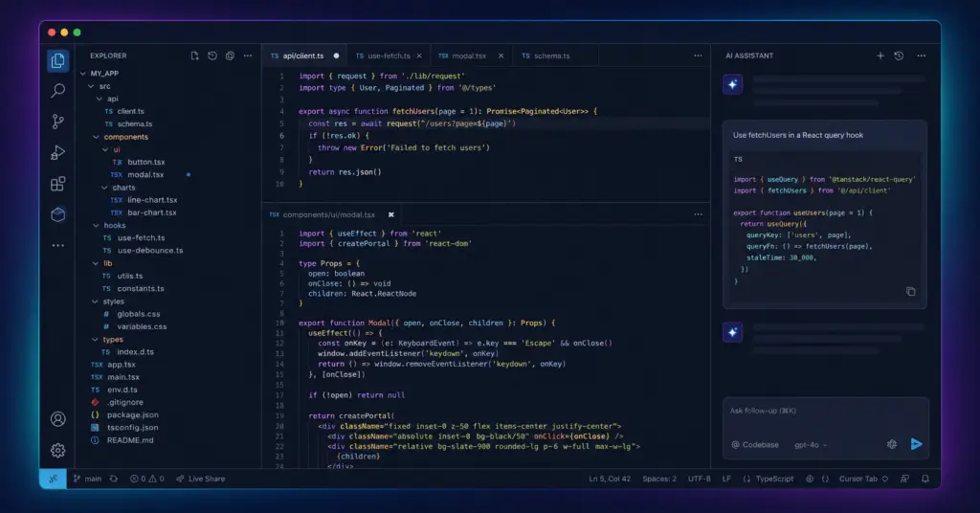Show AI Assistant chat history
Screen dimensions: 980x513
(x=899, y=56)
